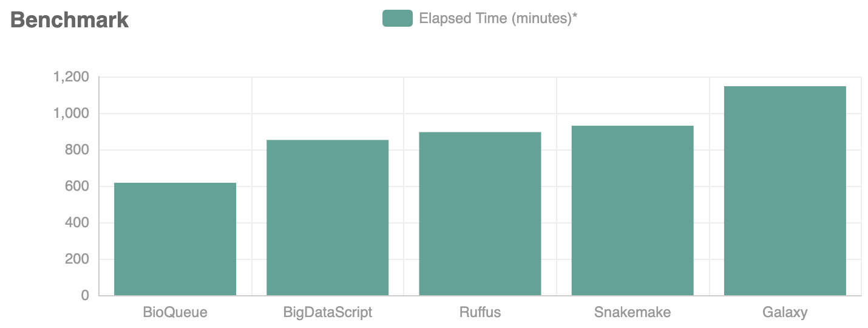
Task: Click the 1,200 y-axis tick label
Action: [x=71, y=77]
